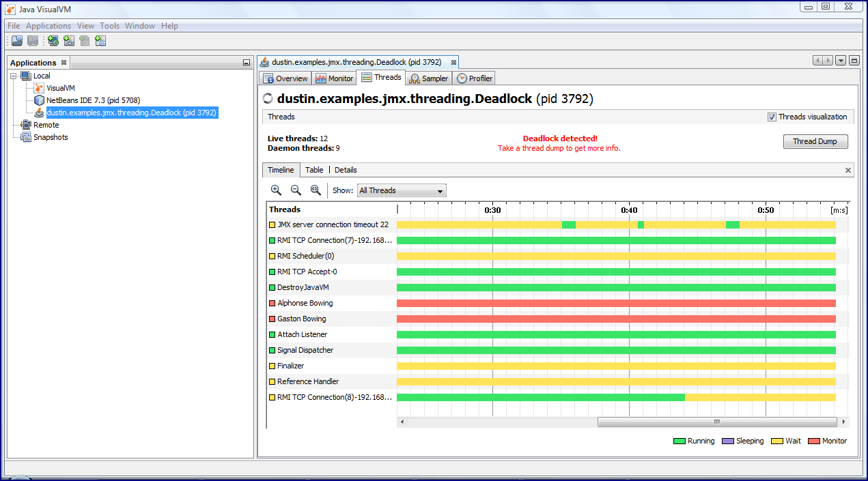Click the VisualVM application icon in tree
Image resolution: width=868 pixels, height=481 pixels.
pos(39,88)
